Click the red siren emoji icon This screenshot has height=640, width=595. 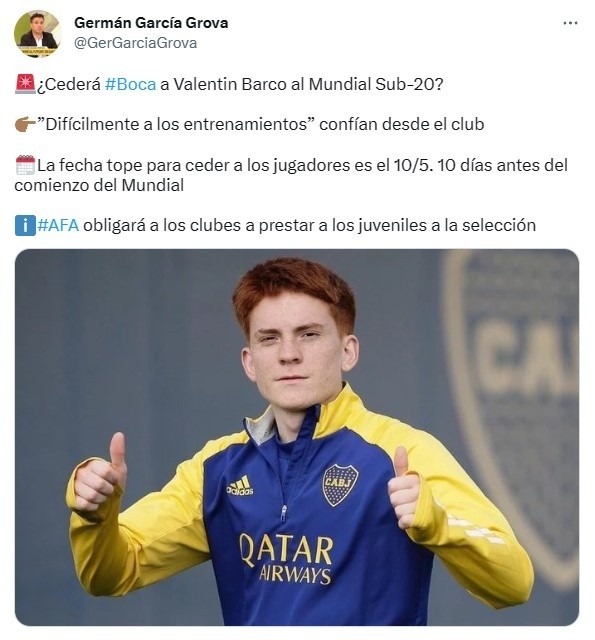coord(25,84)
